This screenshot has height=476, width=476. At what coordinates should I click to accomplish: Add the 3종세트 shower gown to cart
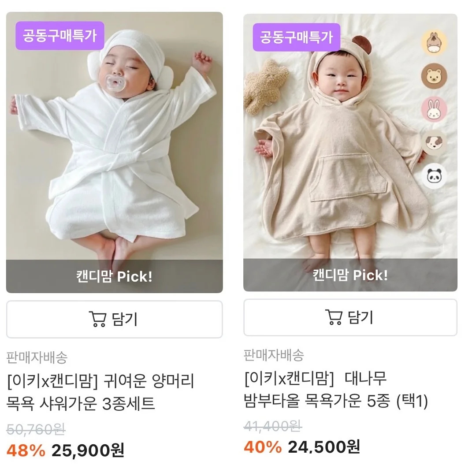(x=115, y=319)
